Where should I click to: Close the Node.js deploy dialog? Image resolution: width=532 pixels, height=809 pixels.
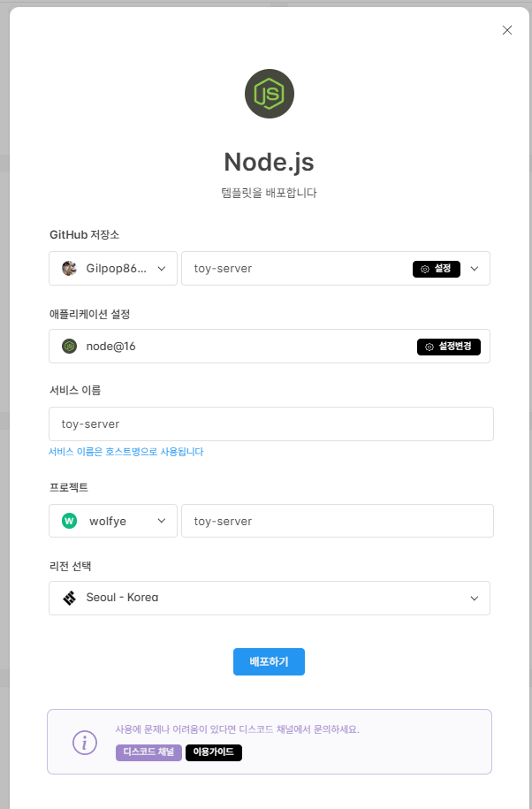(507, 30)
